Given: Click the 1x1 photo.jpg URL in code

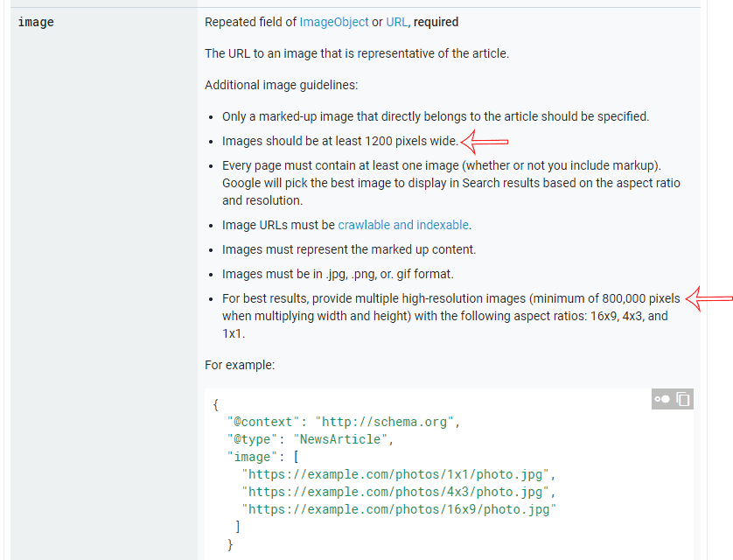Looking at the screenshot, I should coord(395,474).
